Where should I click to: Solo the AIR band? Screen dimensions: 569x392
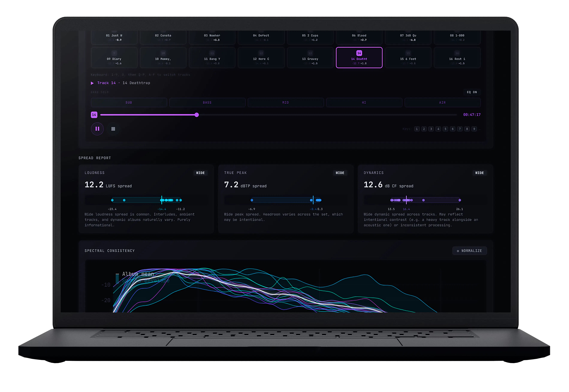[442, 102]
